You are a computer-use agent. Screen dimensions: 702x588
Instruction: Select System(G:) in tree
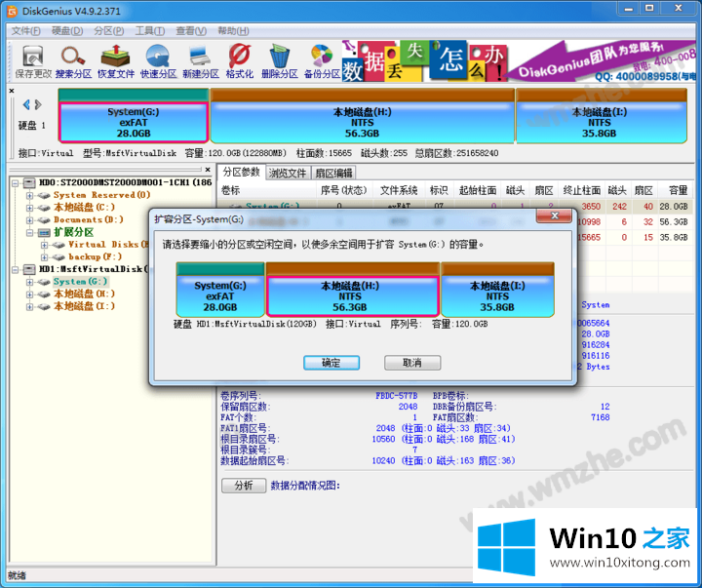[81, 281]
